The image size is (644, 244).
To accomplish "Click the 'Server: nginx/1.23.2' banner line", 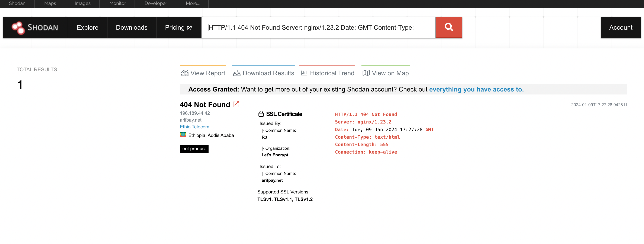I will coord(363,122).
